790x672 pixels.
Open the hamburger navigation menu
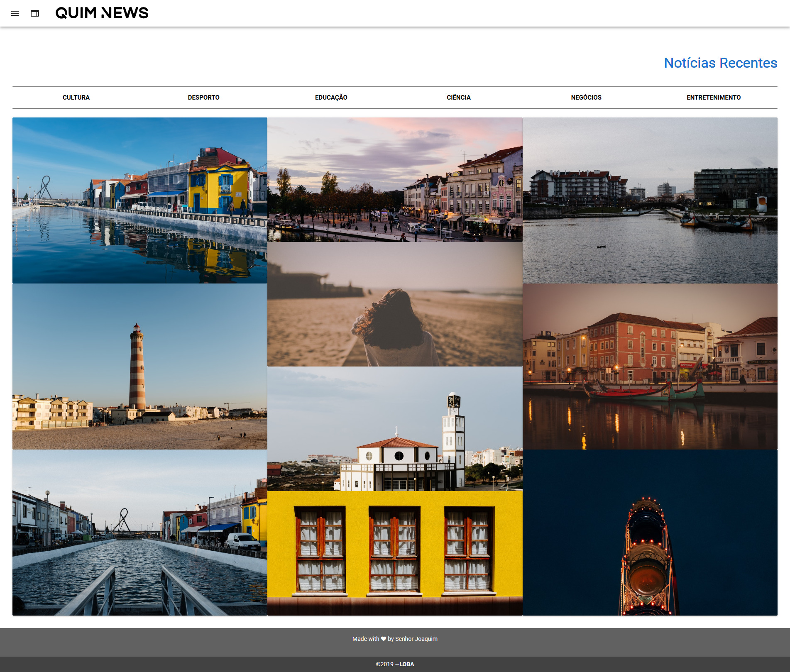[15, 13]
